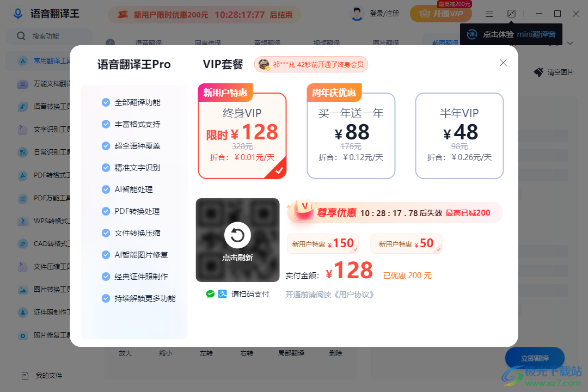The image size is (588, 392).
Task: Click the Alipay icon
Action: click(x=223, y=294)
